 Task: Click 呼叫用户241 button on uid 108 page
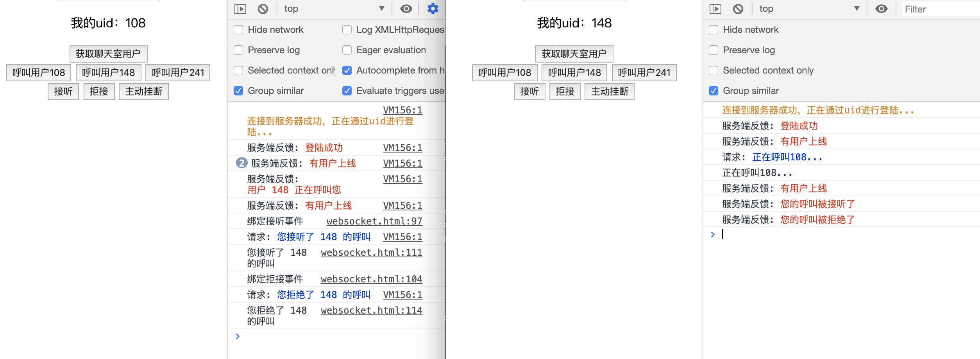(178, 73)
